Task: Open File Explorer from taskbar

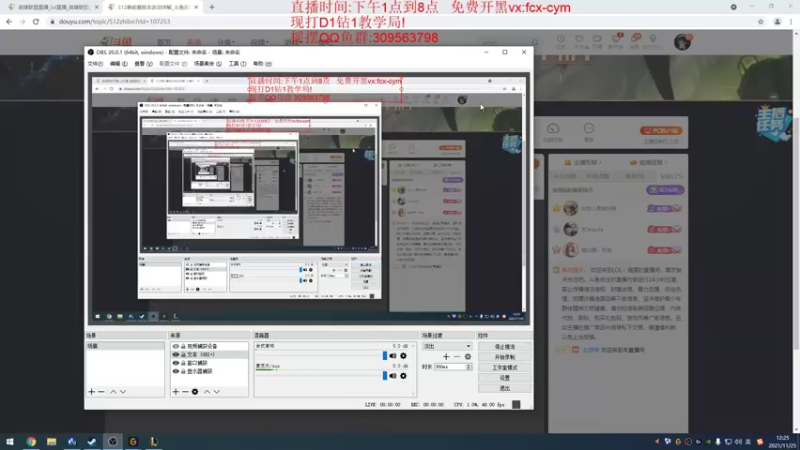Action: (52, 441)
